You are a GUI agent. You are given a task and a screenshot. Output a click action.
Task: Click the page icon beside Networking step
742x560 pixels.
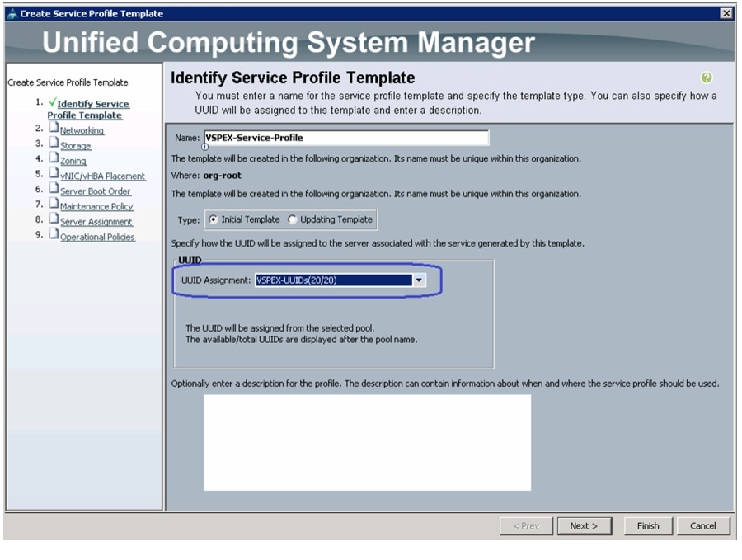coord(54,128)
